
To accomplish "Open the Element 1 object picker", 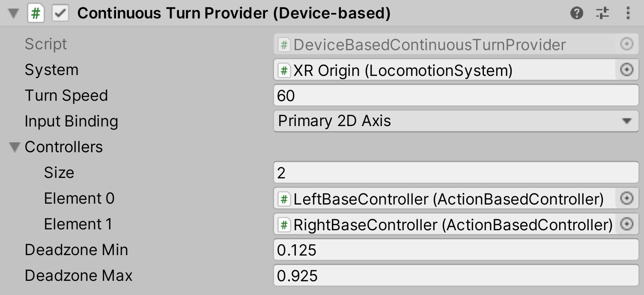I will 626,224.
